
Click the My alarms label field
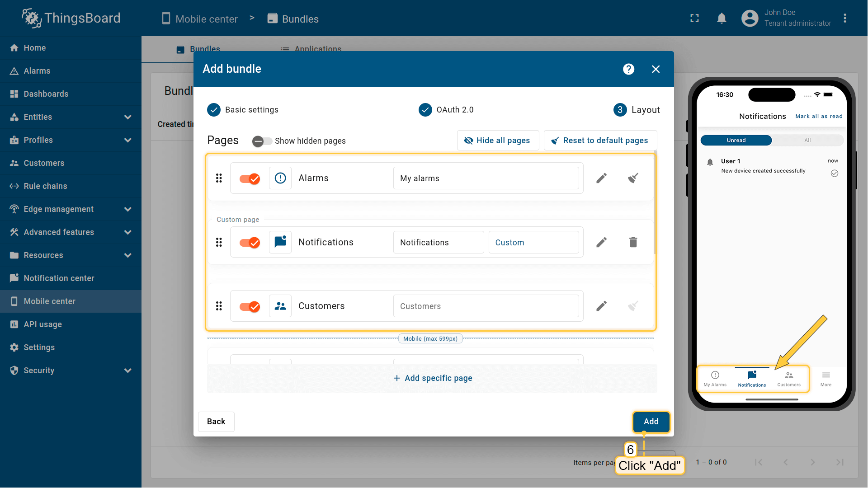point(486,178)
